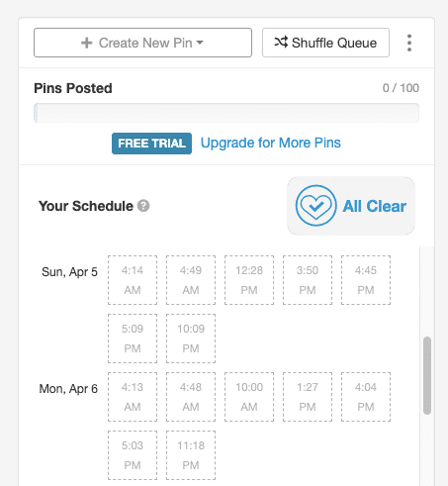Select the 4:13 AM slot on Monday

(133, 397)
